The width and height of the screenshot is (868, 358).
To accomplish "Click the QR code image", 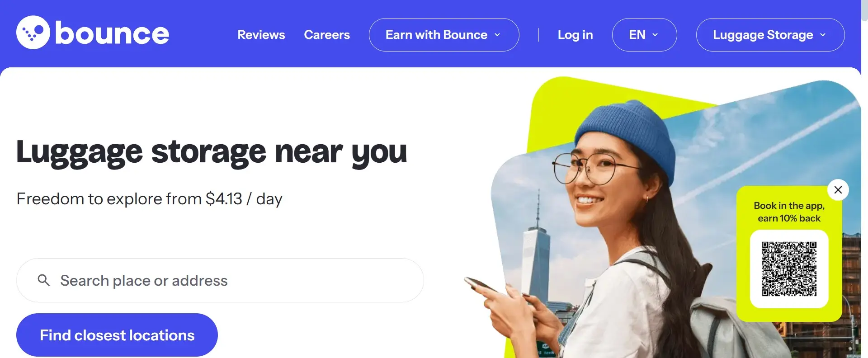I will pyautogui.click(x=789, y=269).
